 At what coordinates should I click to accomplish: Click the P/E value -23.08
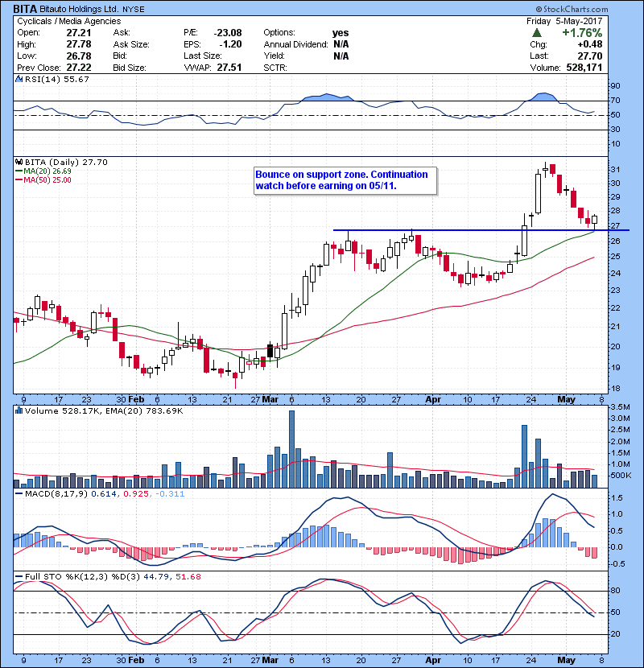(x=228, y=33)
